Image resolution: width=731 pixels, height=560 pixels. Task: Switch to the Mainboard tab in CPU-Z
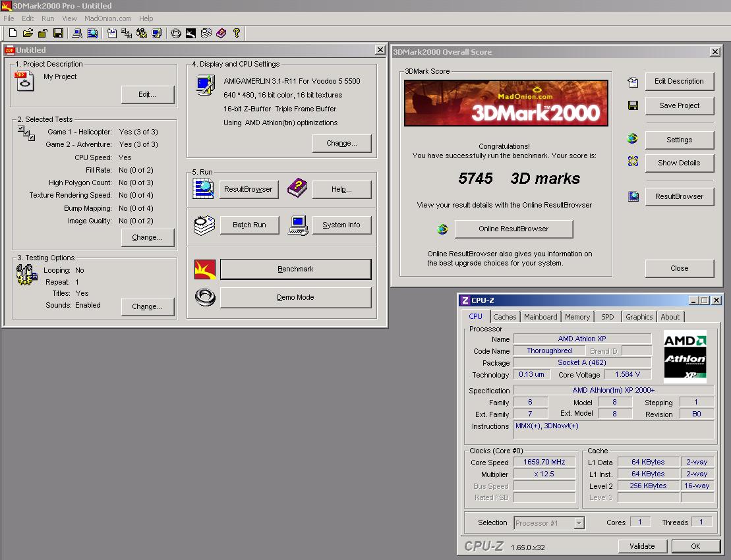coord(541,317)
